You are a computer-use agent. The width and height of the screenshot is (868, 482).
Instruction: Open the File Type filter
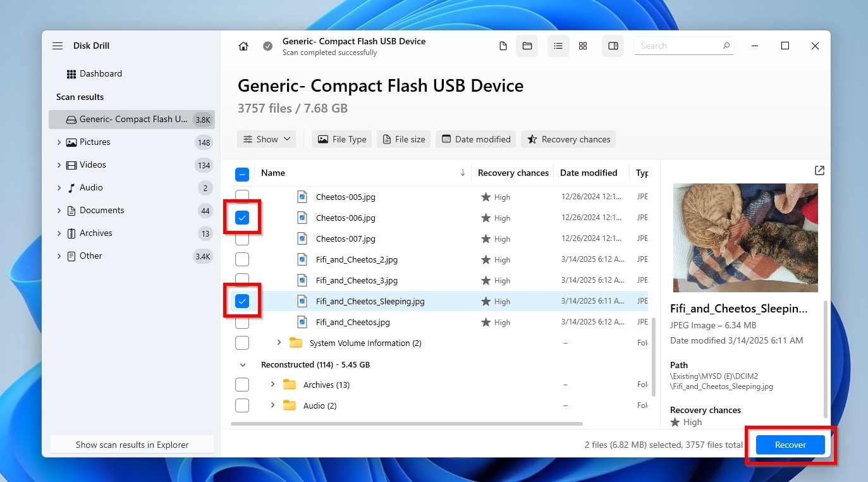click(x=341, y=139)
